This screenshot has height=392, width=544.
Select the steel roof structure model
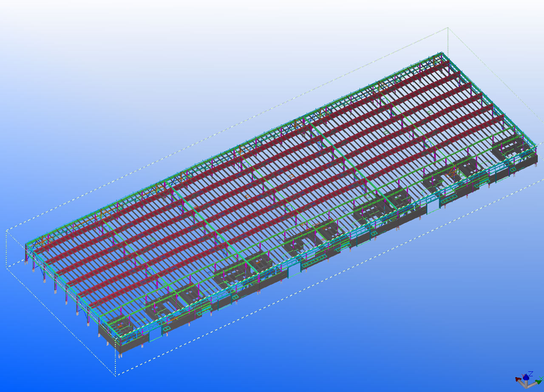(x=280, y=204)
